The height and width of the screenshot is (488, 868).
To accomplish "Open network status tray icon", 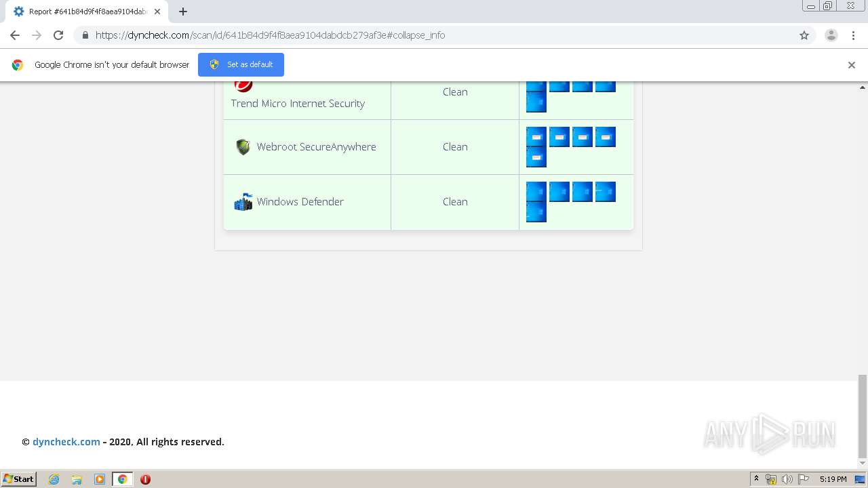I will coord(771,479).
